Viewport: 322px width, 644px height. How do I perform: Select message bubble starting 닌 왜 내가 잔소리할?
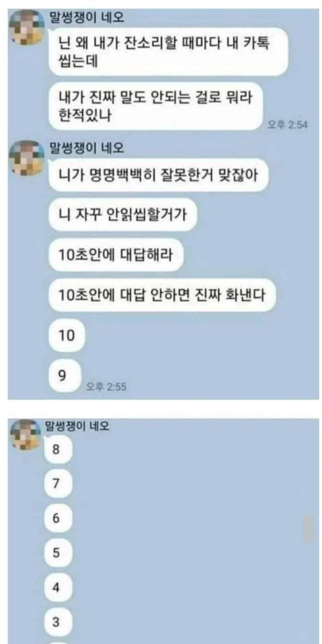pos(169,52)
